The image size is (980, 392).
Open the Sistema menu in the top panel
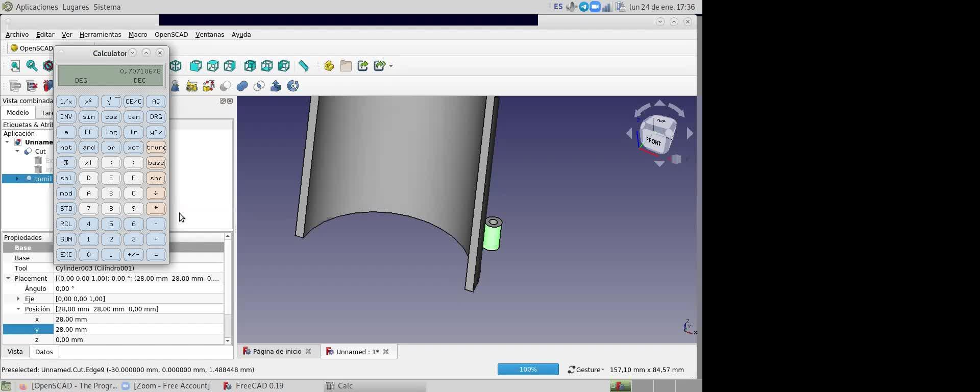[x=107, y=7]
